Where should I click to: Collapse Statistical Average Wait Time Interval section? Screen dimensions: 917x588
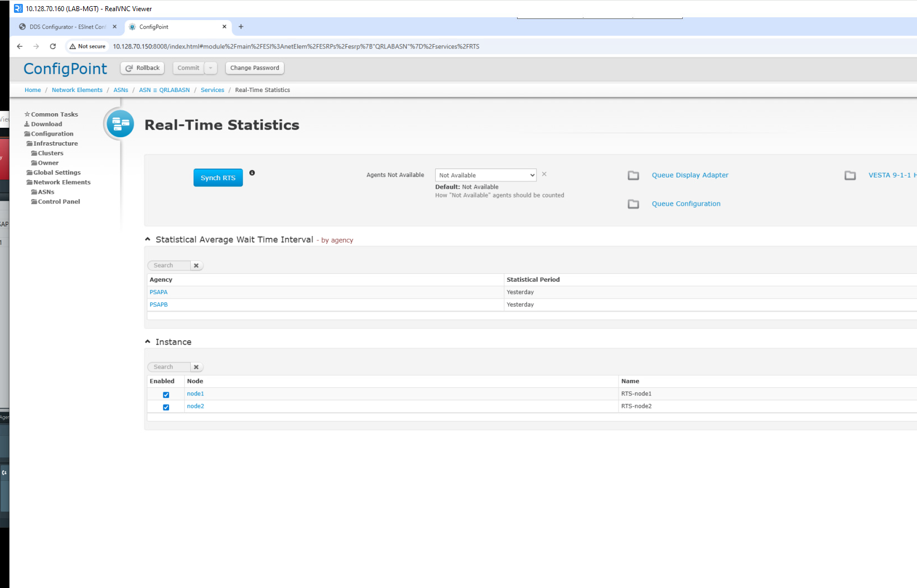[148, 239]
